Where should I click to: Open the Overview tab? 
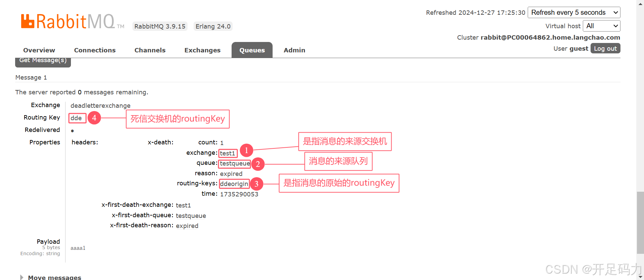(39, 50)
